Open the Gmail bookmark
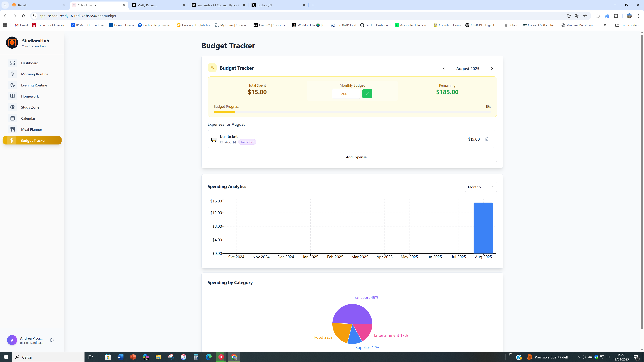 (x=21, y=25)
